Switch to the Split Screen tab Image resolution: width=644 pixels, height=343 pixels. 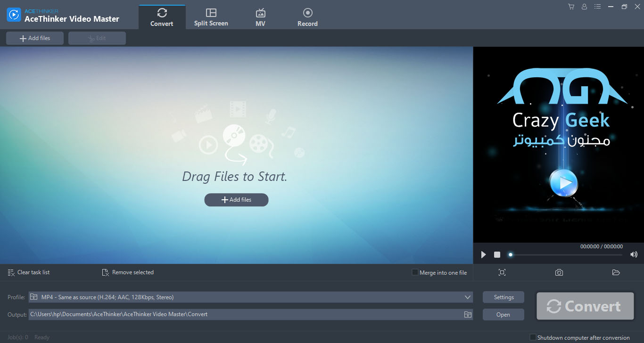pyautogui.click(x=211, y=17)
